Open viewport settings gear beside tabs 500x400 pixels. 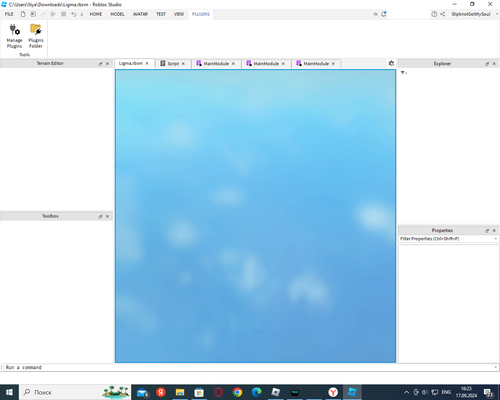(x=391, y=63)
